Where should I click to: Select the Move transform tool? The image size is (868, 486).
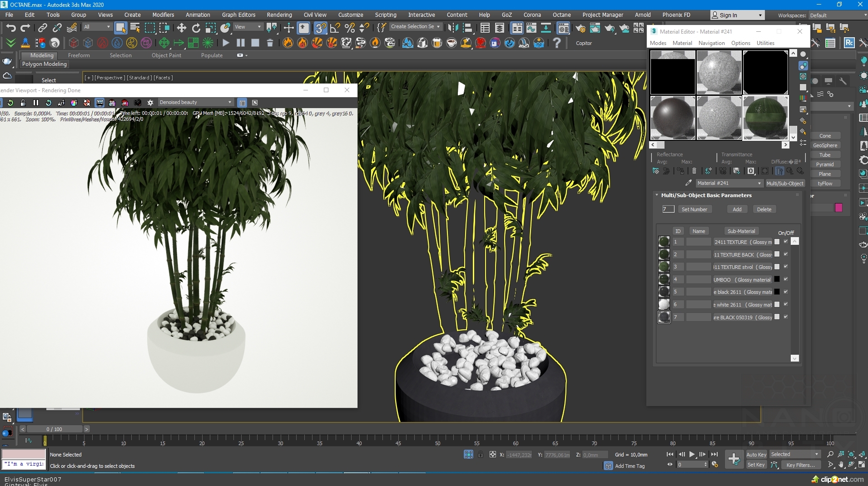pyautogui.click(x=182, y=28)
